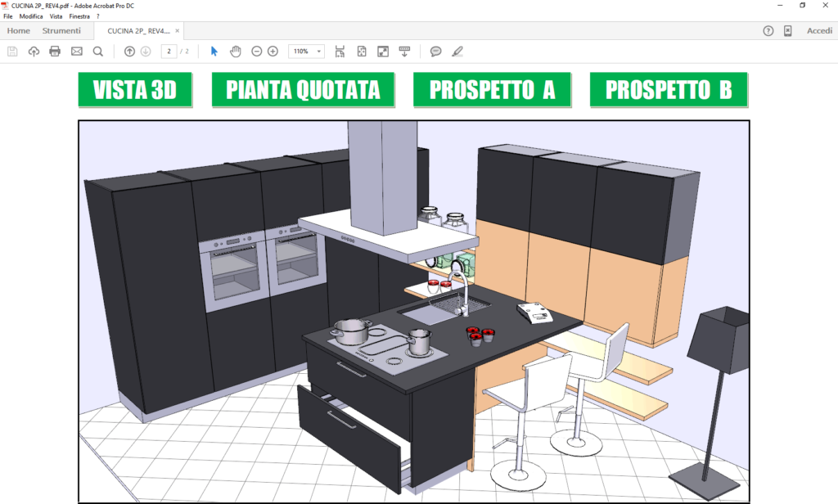Click fit to width scrolling icon
838x504 pixels.
340,52
